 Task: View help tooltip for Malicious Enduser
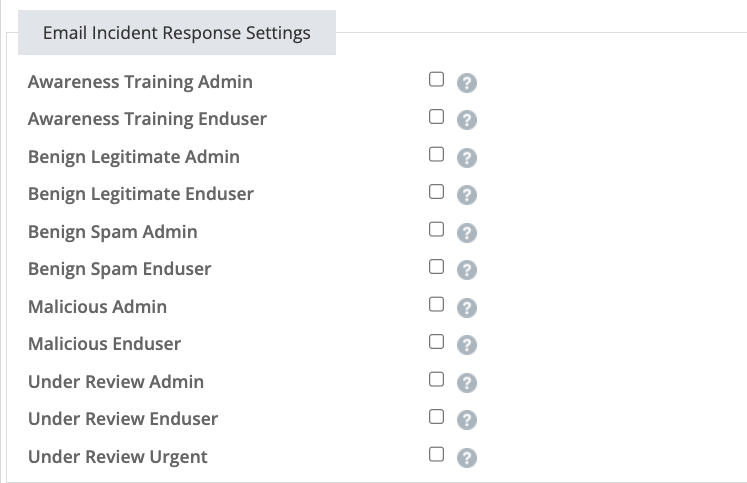(x=467, y=345)
